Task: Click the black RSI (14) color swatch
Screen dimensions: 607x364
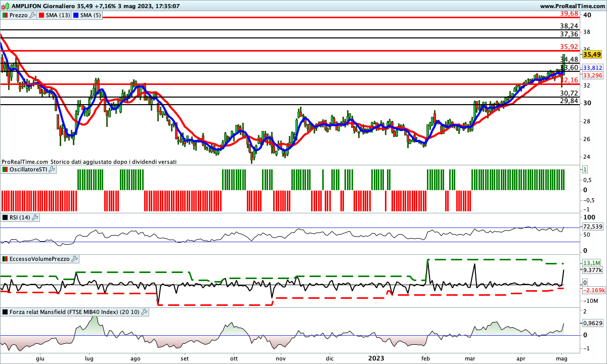Action: (x=5, y=217)
